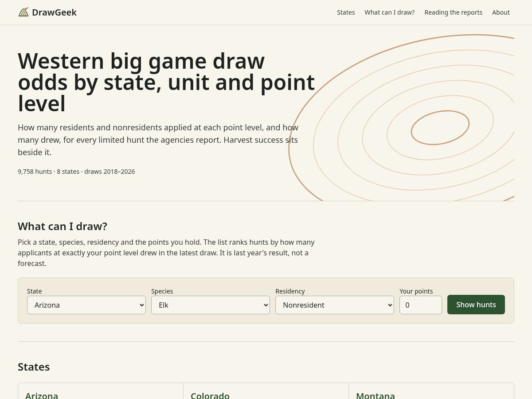Open the About nav link

(x=501, y=12)
